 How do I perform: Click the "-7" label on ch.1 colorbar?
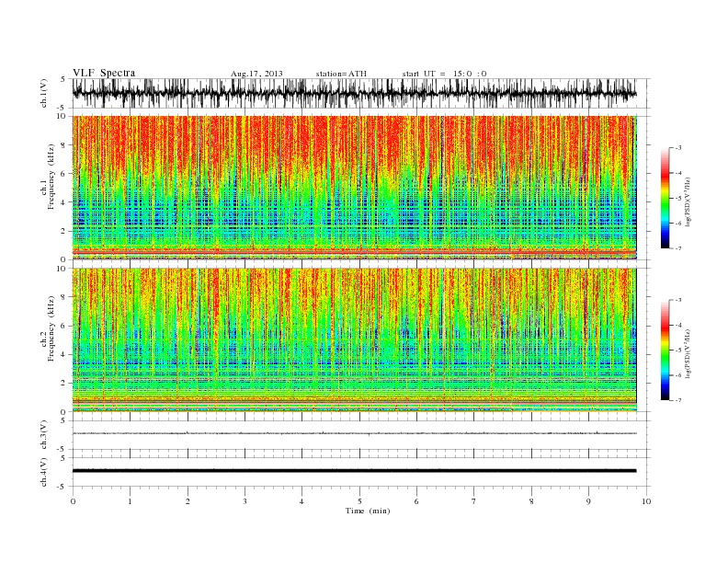pyautogui.click(x=678, y=248)
